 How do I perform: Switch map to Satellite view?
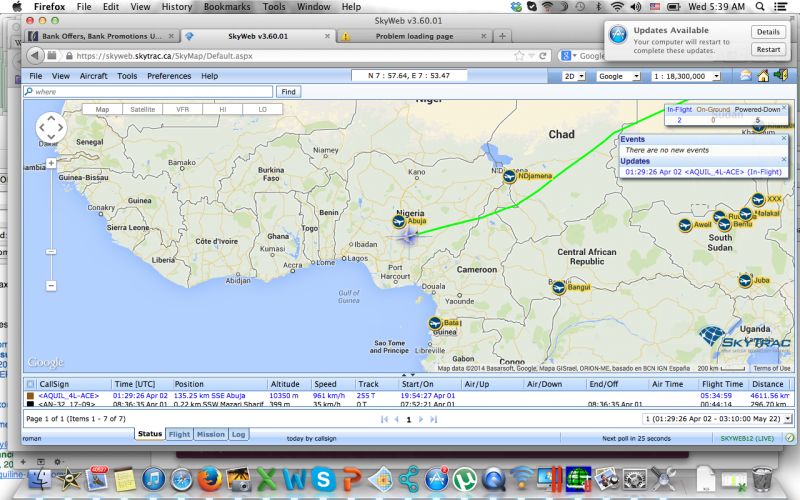pos(142,109)
